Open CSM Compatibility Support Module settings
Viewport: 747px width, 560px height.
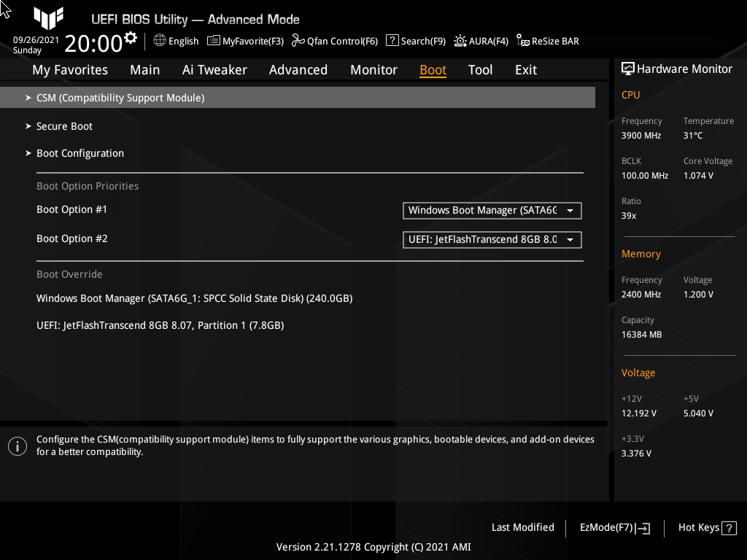point(120,97)
